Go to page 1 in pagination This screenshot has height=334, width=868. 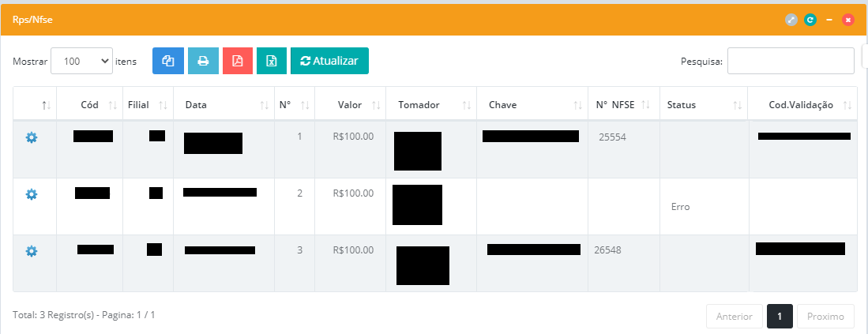tap(780, 317)
